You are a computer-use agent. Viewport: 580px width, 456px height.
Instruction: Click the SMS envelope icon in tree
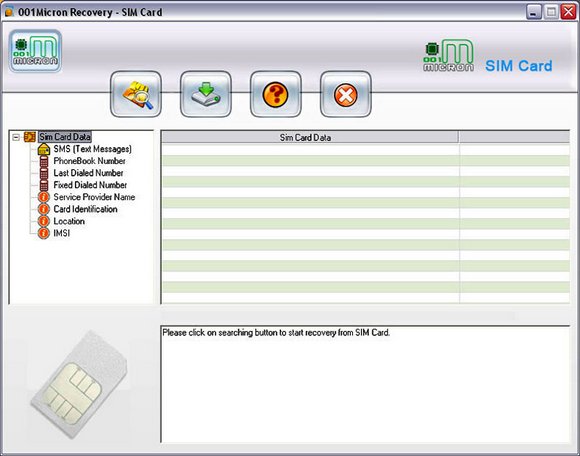coord(44,149)
